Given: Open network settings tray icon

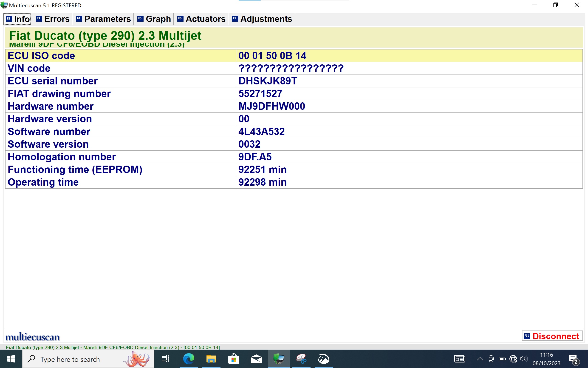Looking at the screenshot, I should pyautogui.click(x=513, y=359).
